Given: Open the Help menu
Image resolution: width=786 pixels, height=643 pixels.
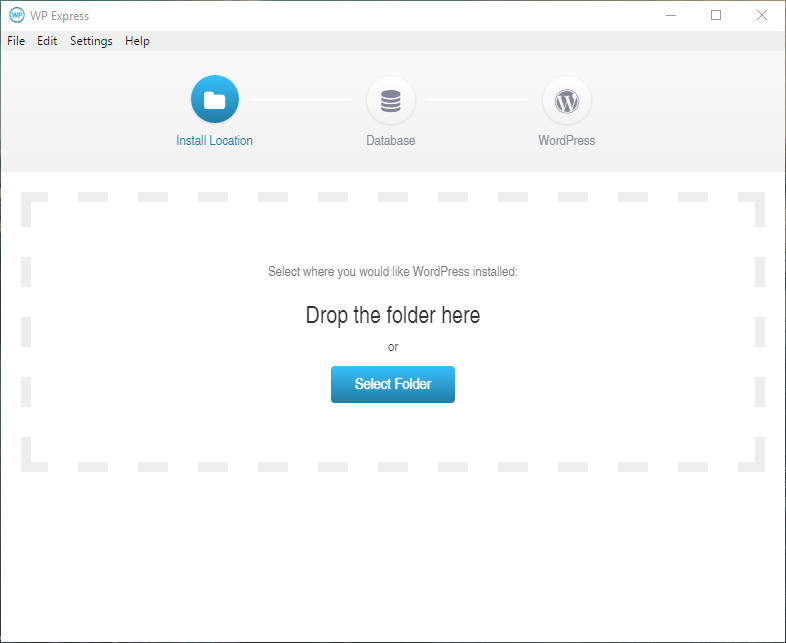Looking at the screenshot, I should coord(137,41).
